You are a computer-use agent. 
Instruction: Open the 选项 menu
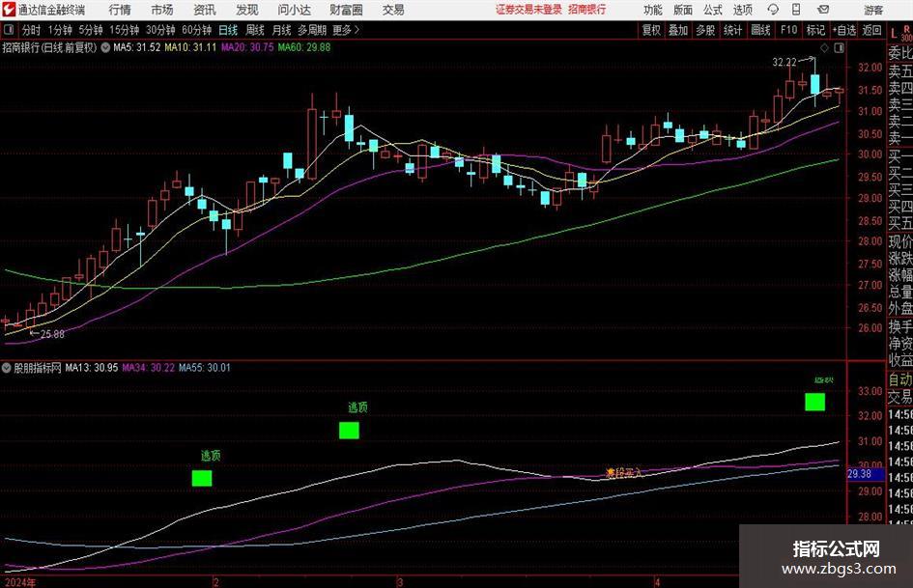742,10
